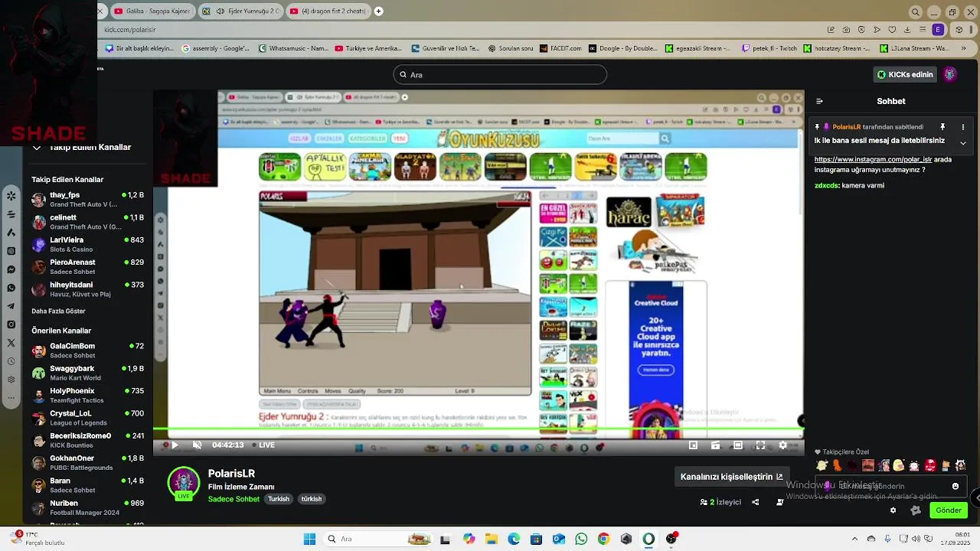
Task: Collapse the Takip Edilen Kanallar sidebar
Action: [x=37, y=148]
